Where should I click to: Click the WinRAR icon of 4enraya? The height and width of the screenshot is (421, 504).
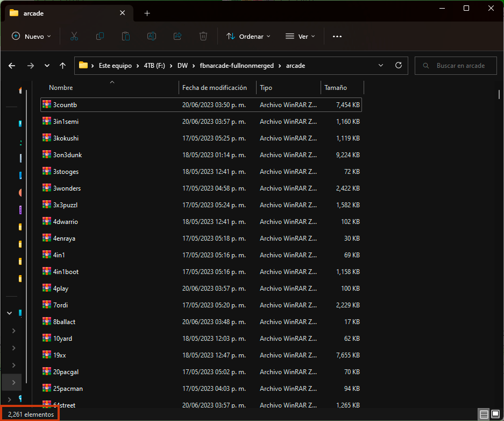point(47,238)
